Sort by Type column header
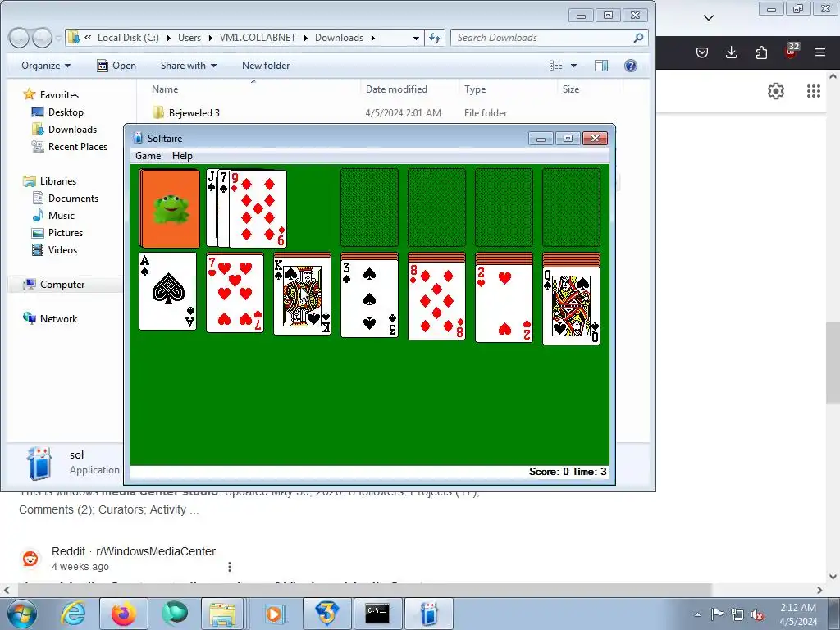Image resolution: width=840 pixels, height=630 pixels. (475, 89)
